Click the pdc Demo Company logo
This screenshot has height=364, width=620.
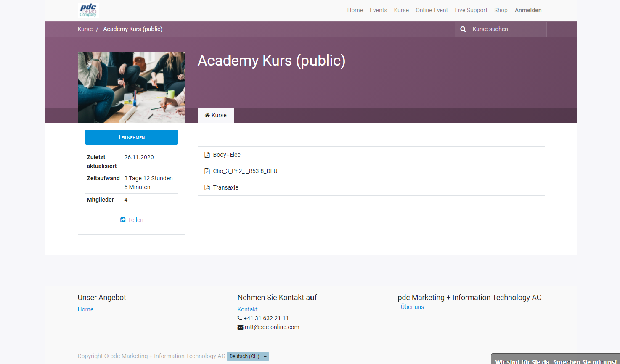coord(88,10)
